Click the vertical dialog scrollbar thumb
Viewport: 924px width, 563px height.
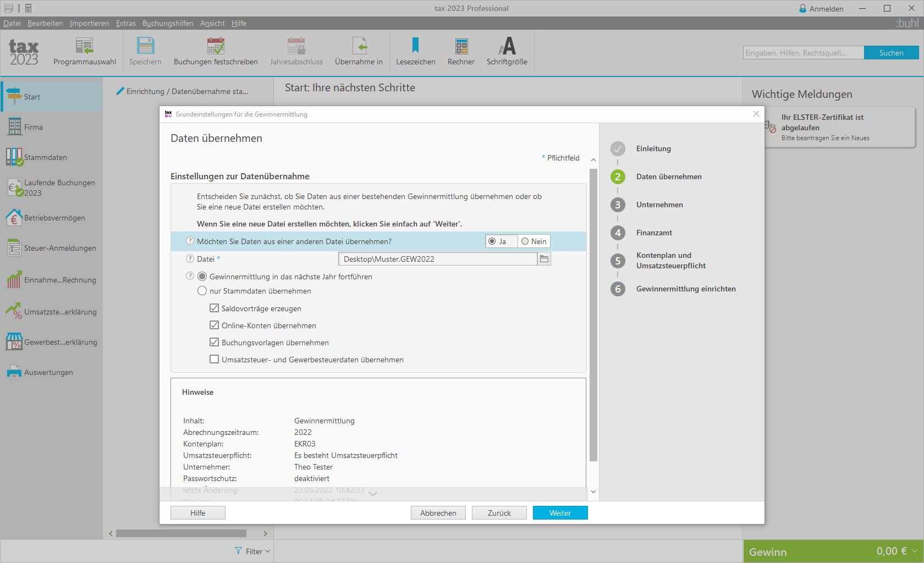[593, 315]
